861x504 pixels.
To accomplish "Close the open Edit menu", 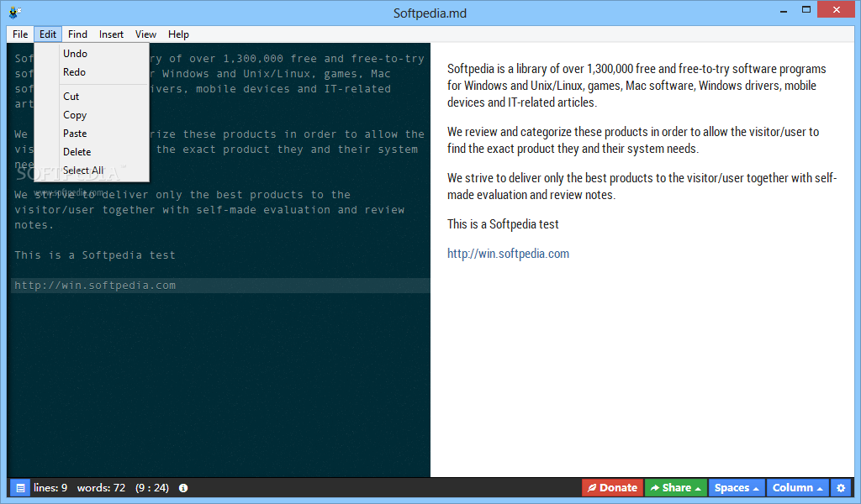I will pyautogui.click(x=48, y=34).
